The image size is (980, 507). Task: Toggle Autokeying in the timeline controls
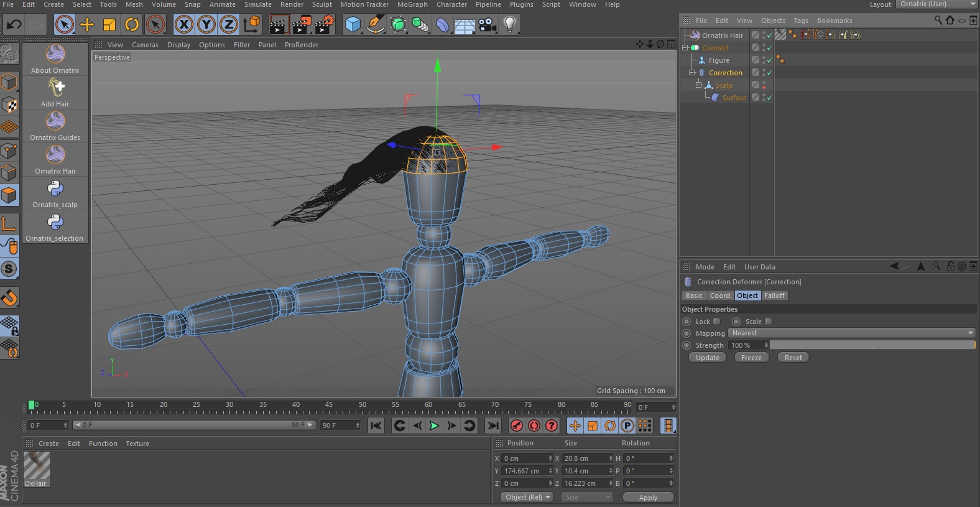coord(534,426)
